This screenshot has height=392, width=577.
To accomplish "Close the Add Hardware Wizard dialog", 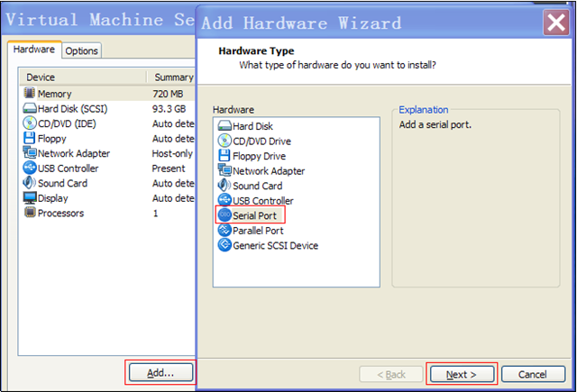I will tap(554, 21).
